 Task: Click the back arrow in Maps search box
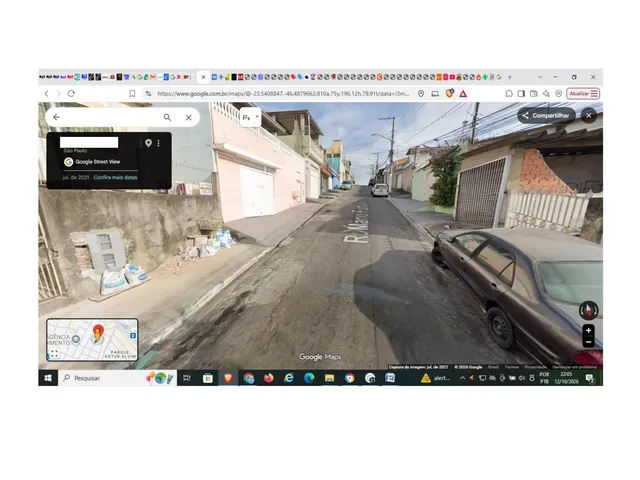pyautogui.click(x=56, y=117)
